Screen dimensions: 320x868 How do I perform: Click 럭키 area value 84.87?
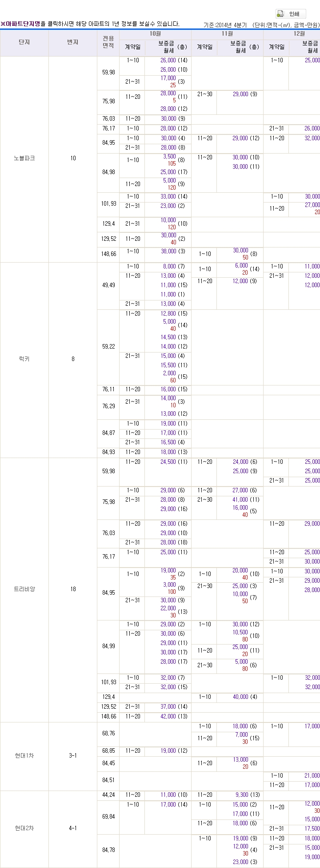(x=108, y=433)
